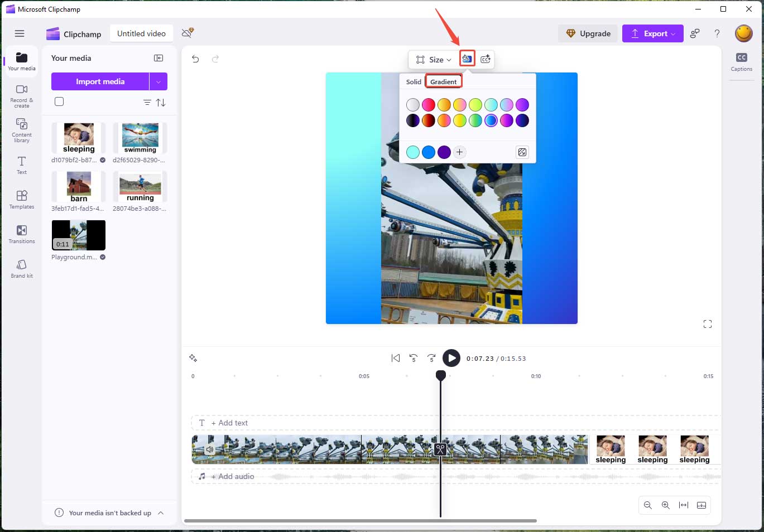The height and width of the screenshot is (532, 764).
Task: Open the Captions panel on the right
Action: click(x=741, y=61)
